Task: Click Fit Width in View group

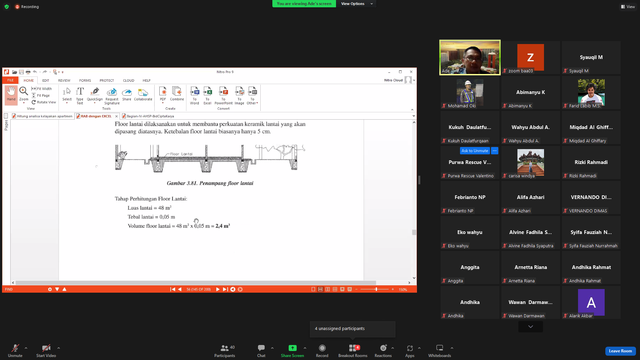Action: click(42, 89)
